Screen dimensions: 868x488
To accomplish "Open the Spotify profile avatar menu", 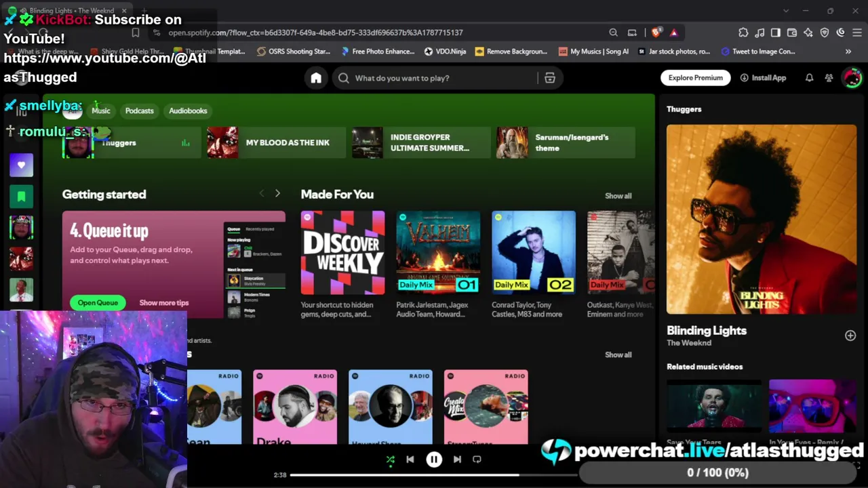I will (852, 78).
